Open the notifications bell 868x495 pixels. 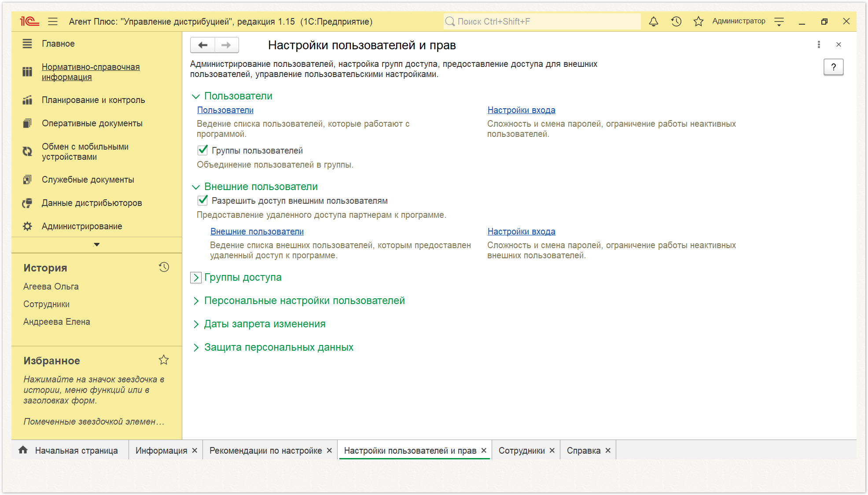coord(654,21)
